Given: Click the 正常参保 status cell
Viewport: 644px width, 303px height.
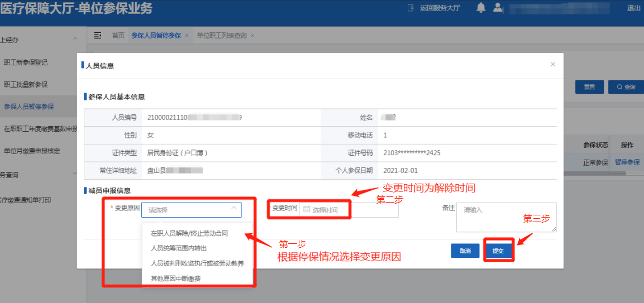Looking at the screenshot, I should [595, 162].
